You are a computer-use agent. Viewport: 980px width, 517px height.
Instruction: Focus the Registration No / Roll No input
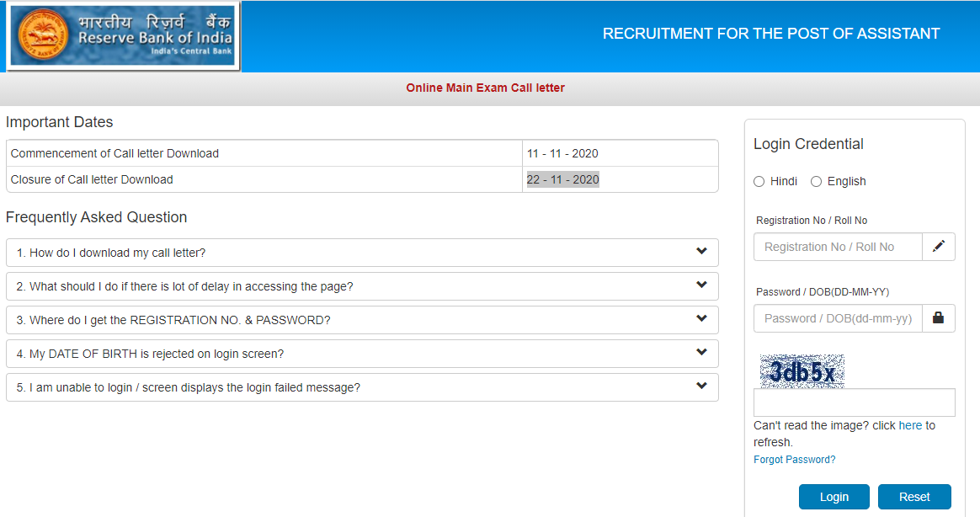pyautogui.click(x=838, y=247)
